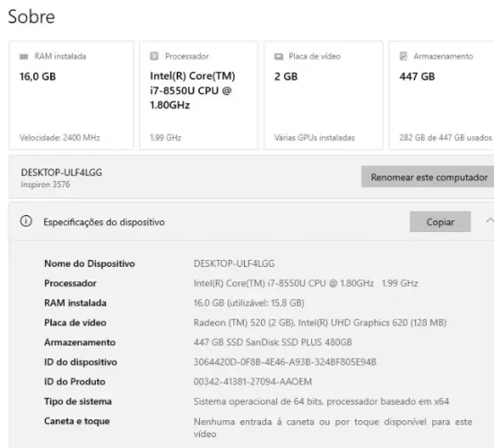The height and width of the screenshot is (448, 494).
Task: Click the 16.0 GB (utilizável: 15.8 GB) value
Action: [249, 303]
